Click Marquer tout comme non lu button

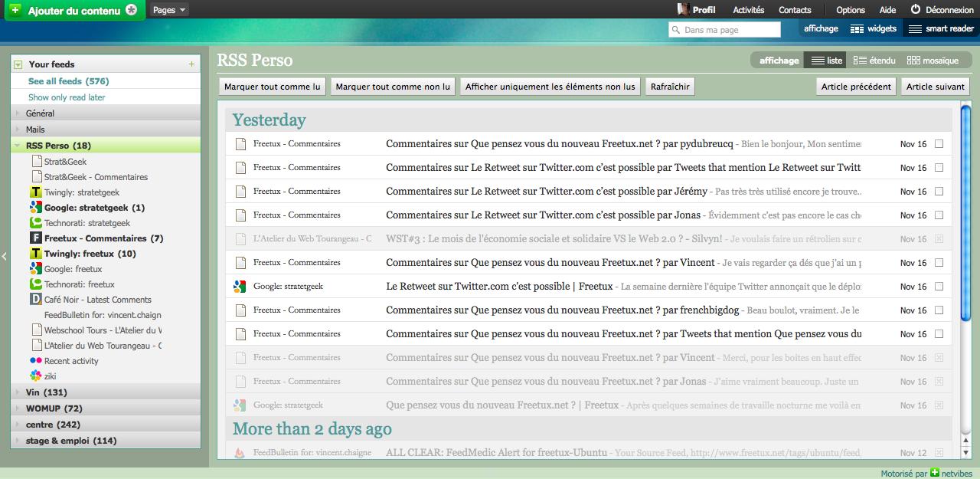[x=393, y=87]
